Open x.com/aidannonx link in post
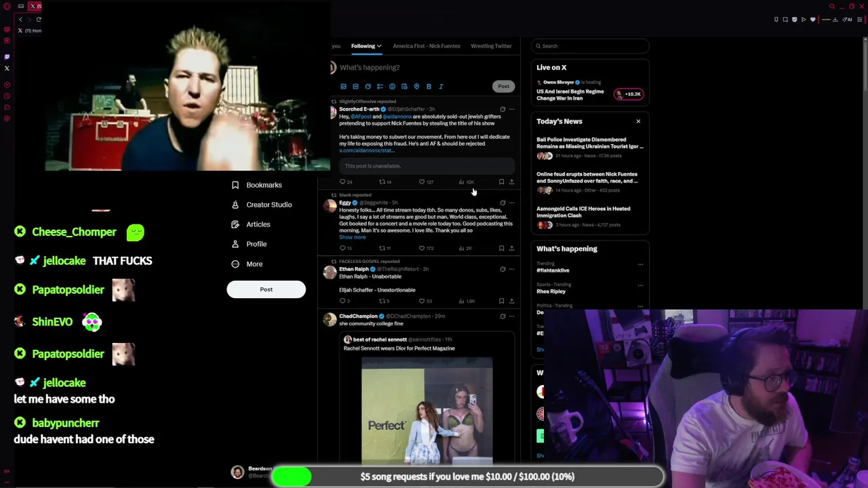The image size is (868, 488). (366, 150)
